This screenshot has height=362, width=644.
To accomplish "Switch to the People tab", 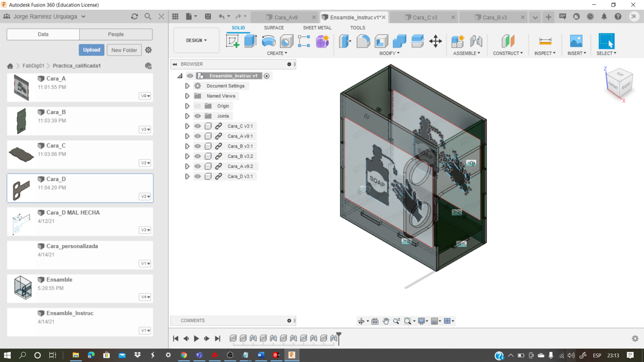I will [116, 34].
